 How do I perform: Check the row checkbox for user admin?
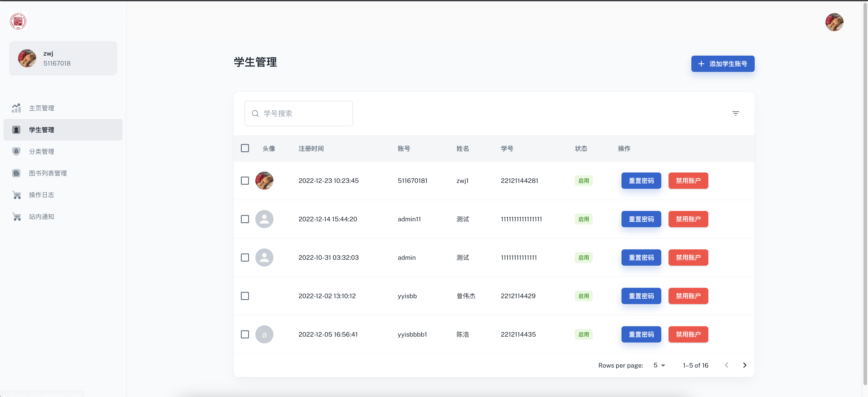(x=245, y=258)
